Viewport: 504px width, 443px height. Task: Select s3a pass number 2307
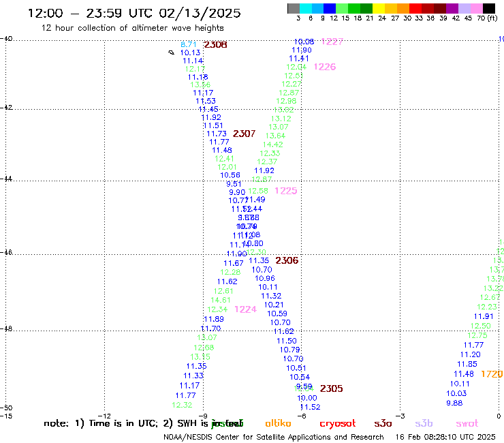pos(244,134)
